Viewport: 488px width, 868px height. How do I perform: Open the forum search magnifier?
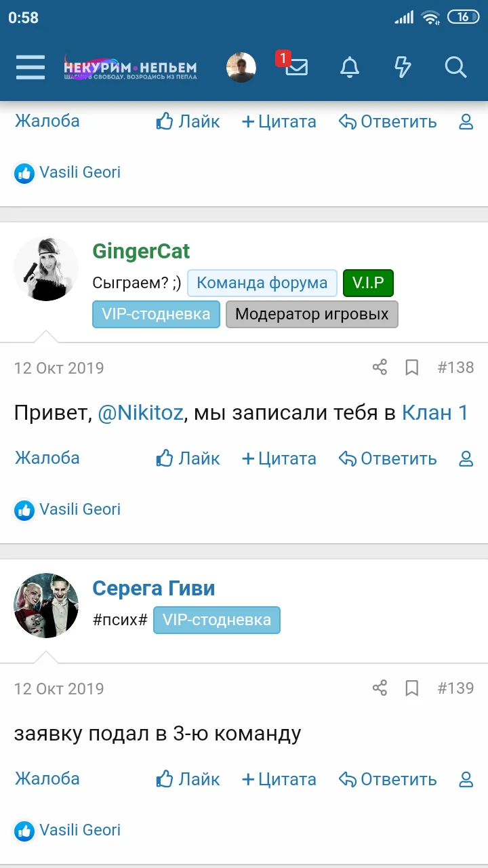point(455,67)
